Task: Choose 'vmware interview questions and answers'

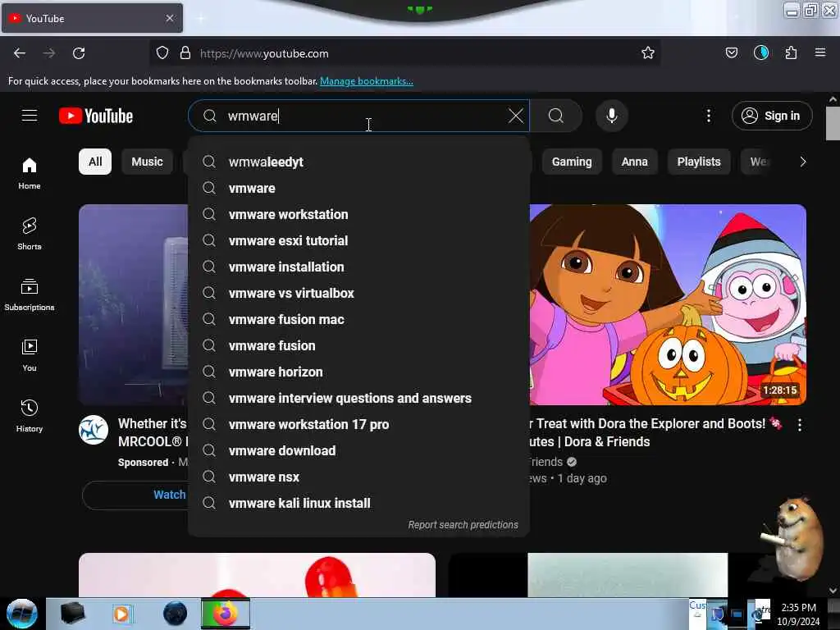Action: 359,398
